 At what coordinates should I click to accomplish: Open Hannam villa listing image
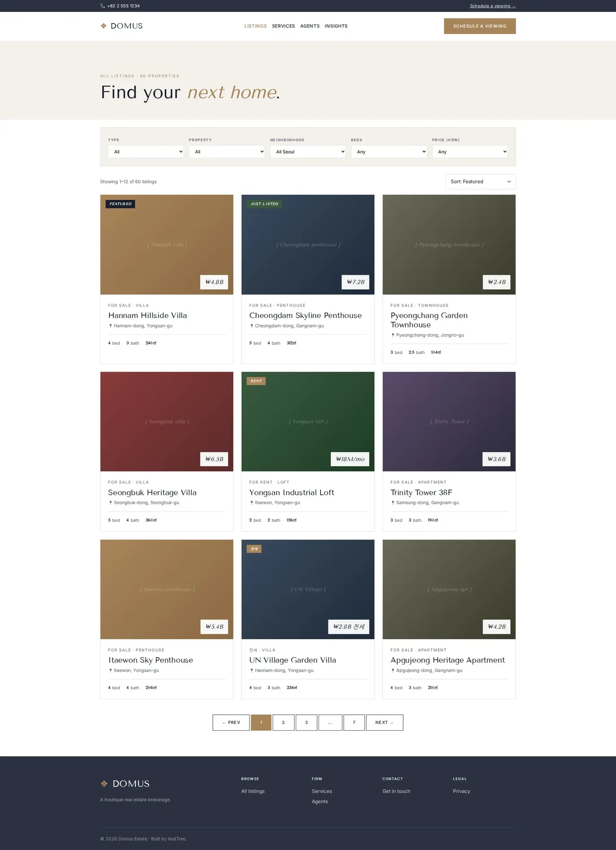[x=167, y=245]
